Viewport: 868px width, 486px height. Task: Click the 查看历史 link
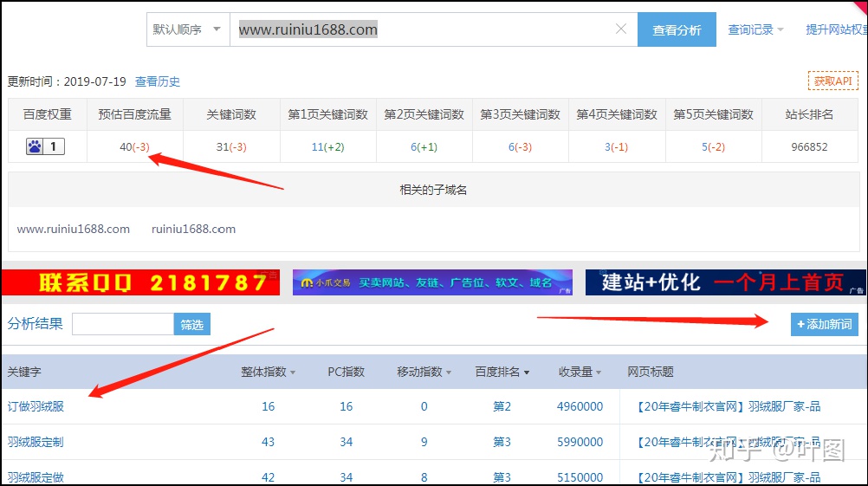(x=158, y=81)
